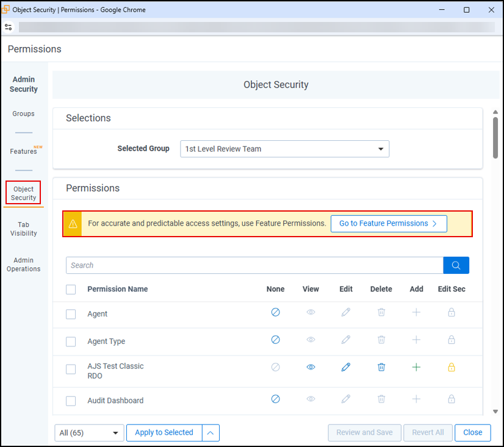Viewport: 504px width, 447px height.
Task: Check the Agent Type row checkbox
Action: [x=70, y=341]
